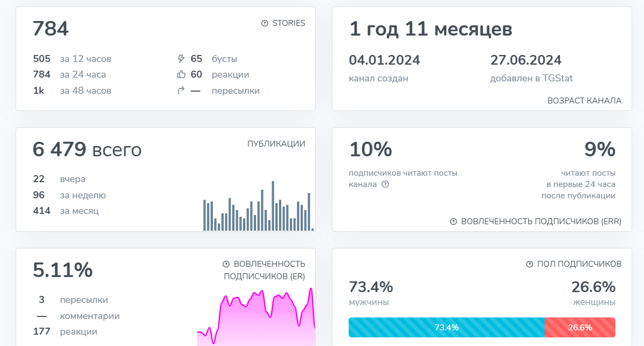The image size is (644, 346).
Task: Click the '6 479 всего' publications total
Action: [87, 150]
